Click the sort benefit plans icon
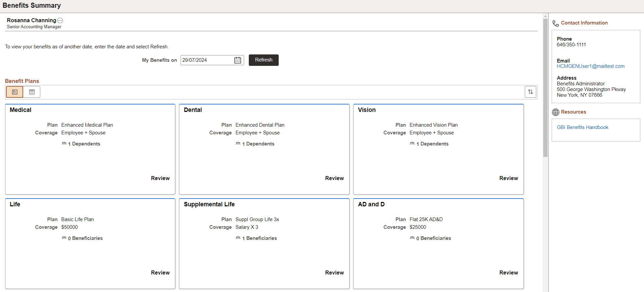 [x=531, y=92]
